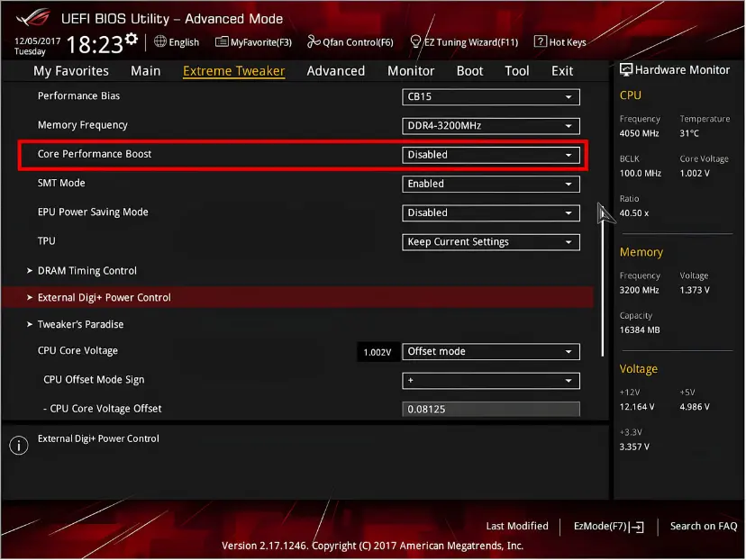Expand External Digi+ Power Control submenu
746x560 pixels.
[297, 297]
